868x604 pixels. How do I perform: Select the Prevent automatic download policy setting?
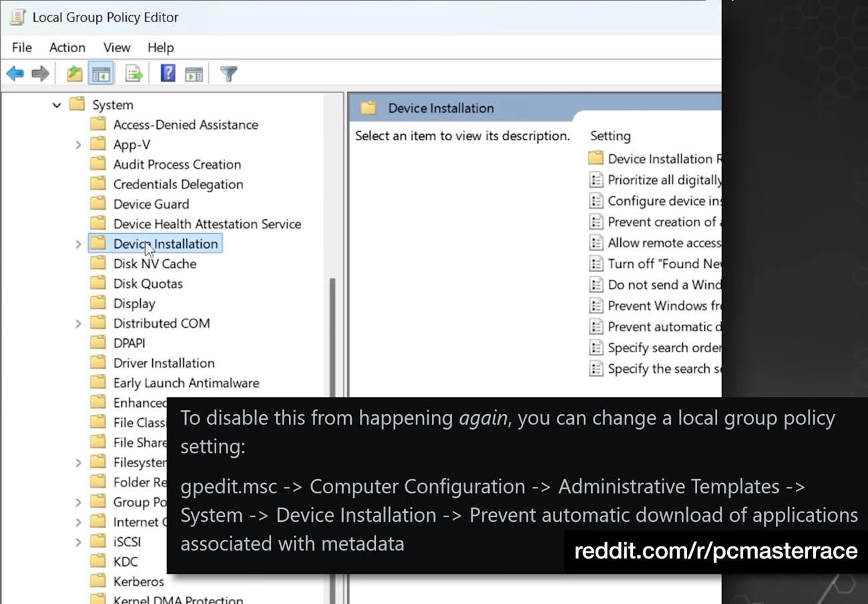tap(655, 327)
